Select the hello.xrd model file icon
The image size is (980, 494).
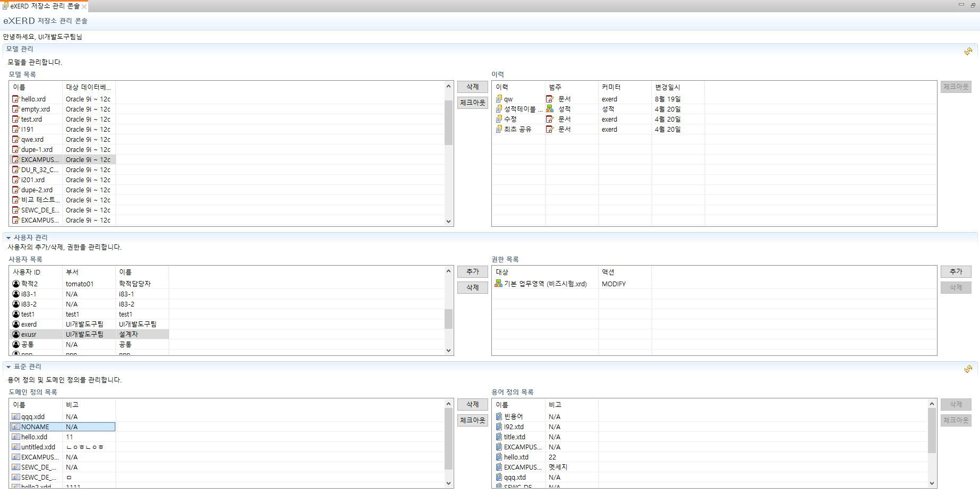pyautogui.click(x=16, y=99)
